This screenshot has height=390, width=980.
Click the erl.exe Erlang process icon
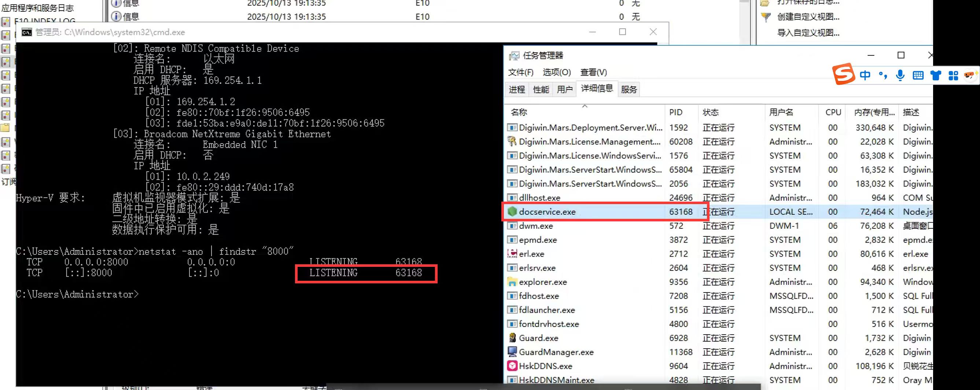(512, 254)
